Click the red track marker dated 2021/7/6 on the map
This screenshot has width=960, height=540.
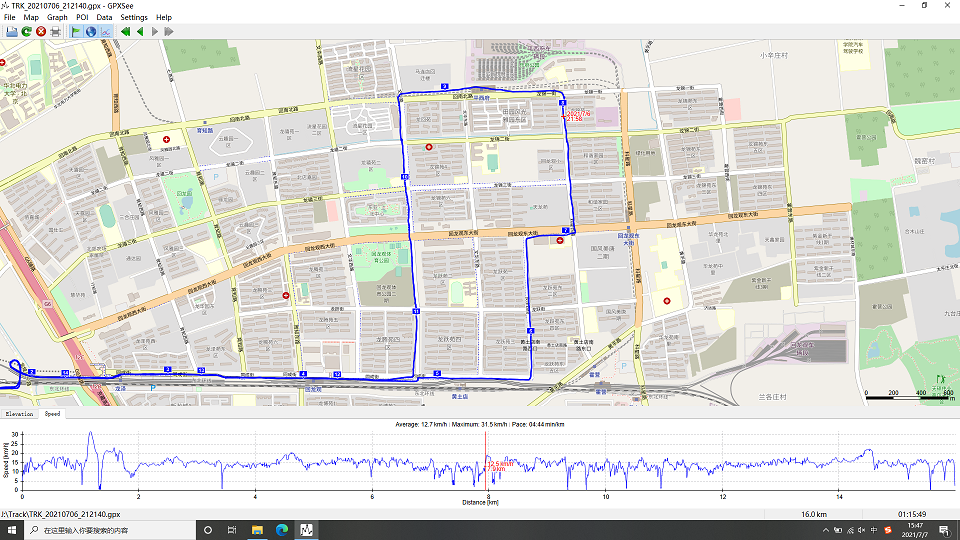(x=564, y=115)
